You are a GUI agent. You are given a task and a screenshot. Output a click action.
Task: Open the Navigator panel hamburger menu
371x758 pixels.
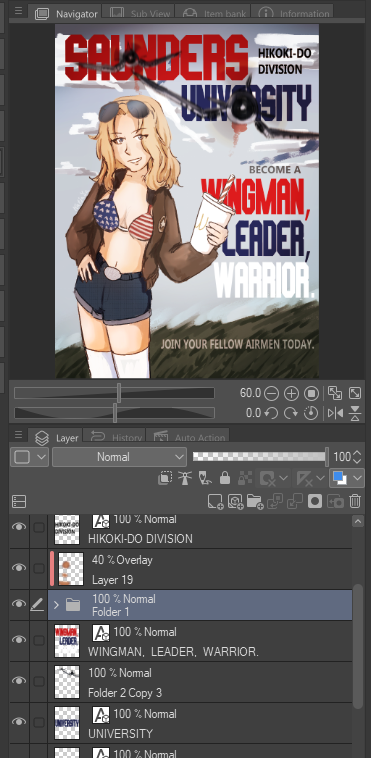click(x=18, y=11)
